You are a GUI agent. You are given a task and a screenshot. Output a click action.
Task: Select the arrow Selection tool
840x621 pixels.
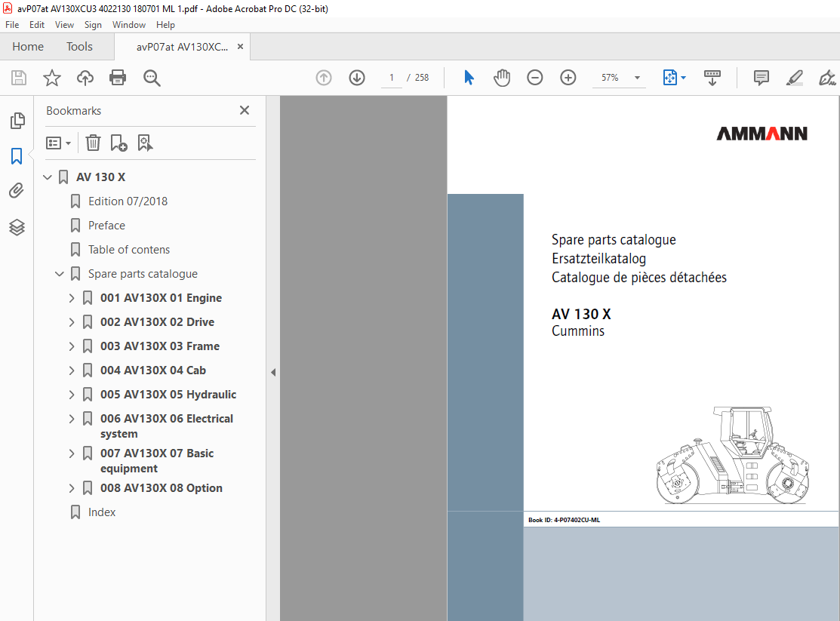pos(469,78)
